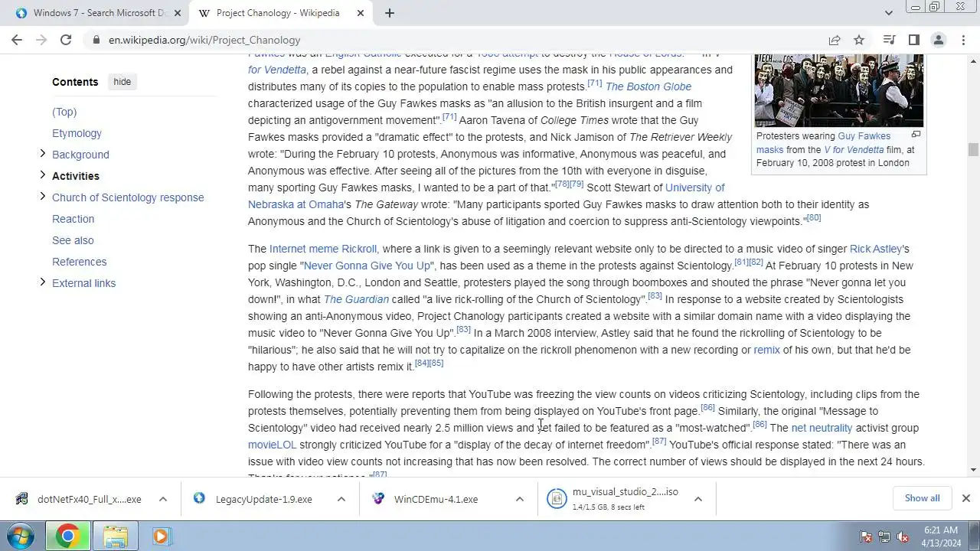Show all downloads
The image size is (980, 551).
[x=922, y=498]
